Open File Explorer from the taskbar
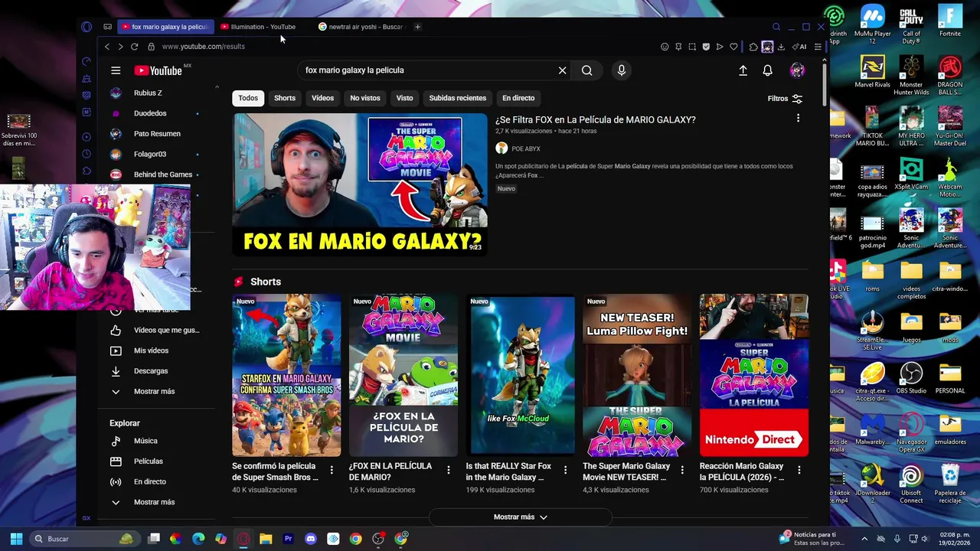The image size is (980, 551). click(x=266, y=539)
